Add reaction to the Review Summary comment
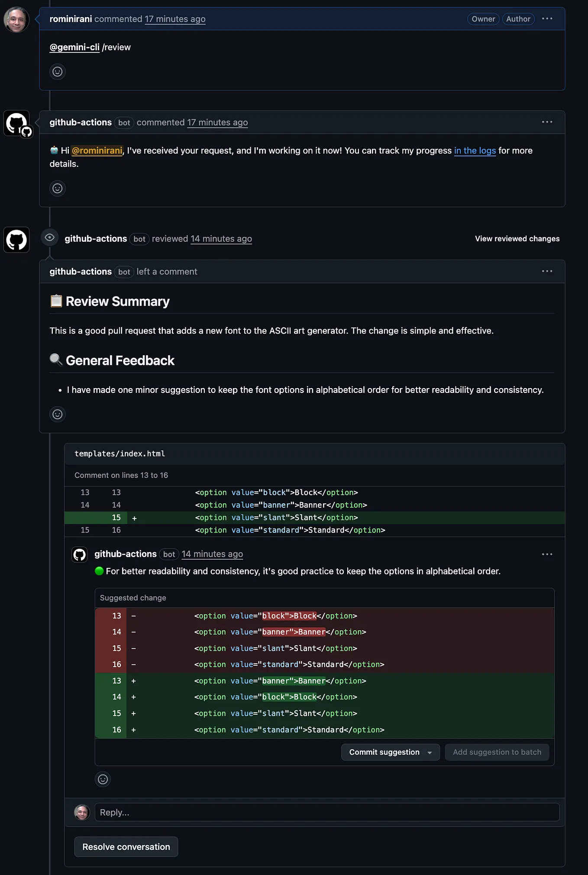 58,415
